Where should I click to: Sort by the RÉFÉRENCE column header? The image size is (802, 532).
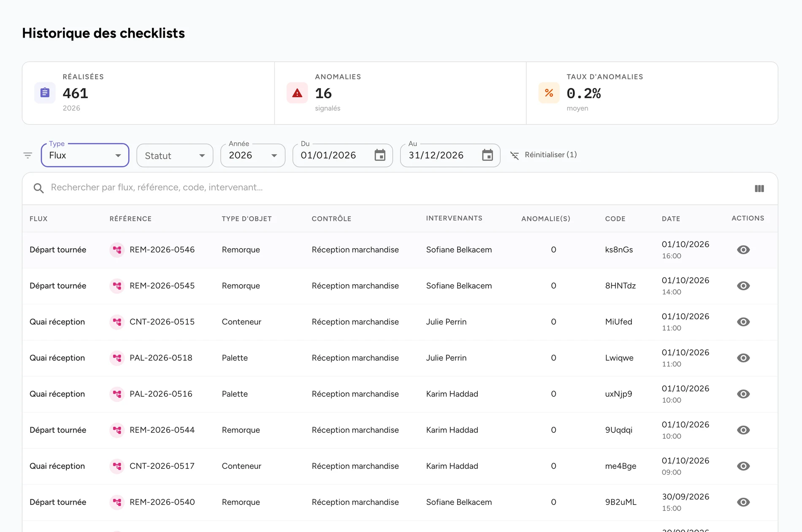[x=130, y=219]
